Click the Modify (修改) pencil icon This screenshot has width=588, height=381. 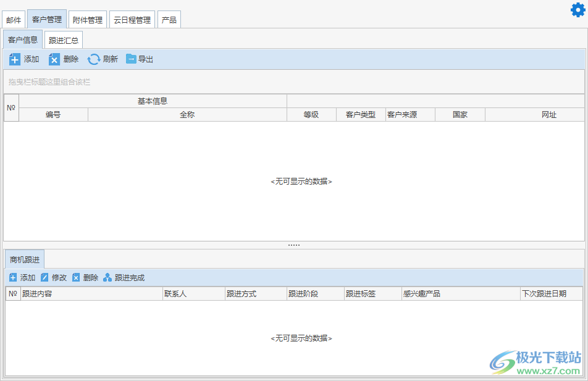[44, 277]
